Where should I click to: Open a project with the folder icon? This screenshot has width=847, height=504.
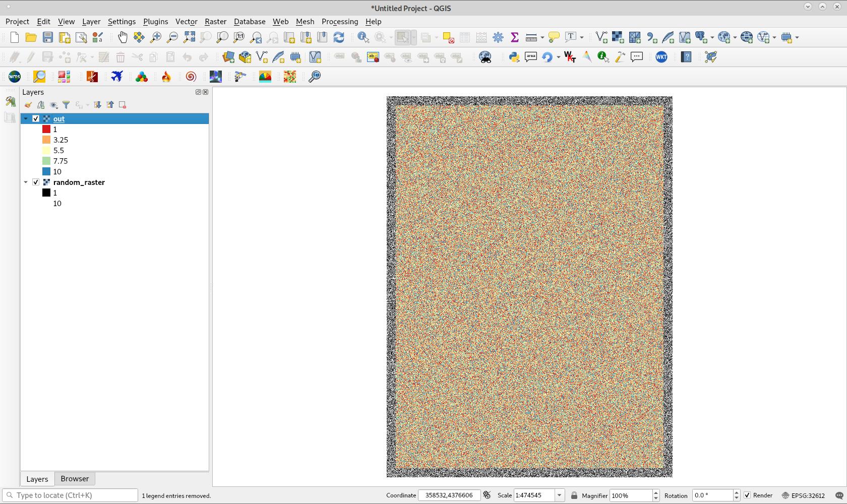31,37
